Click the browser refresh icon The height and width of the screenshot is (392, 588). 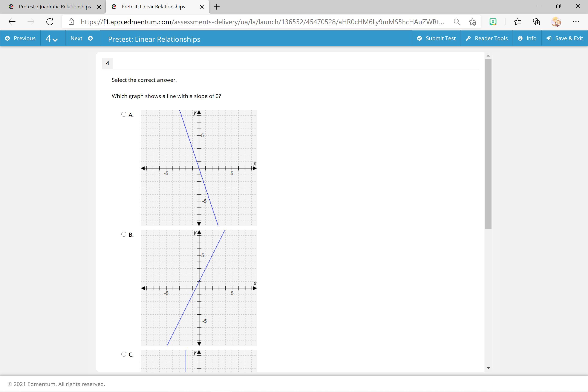click(x=50, y=22)
